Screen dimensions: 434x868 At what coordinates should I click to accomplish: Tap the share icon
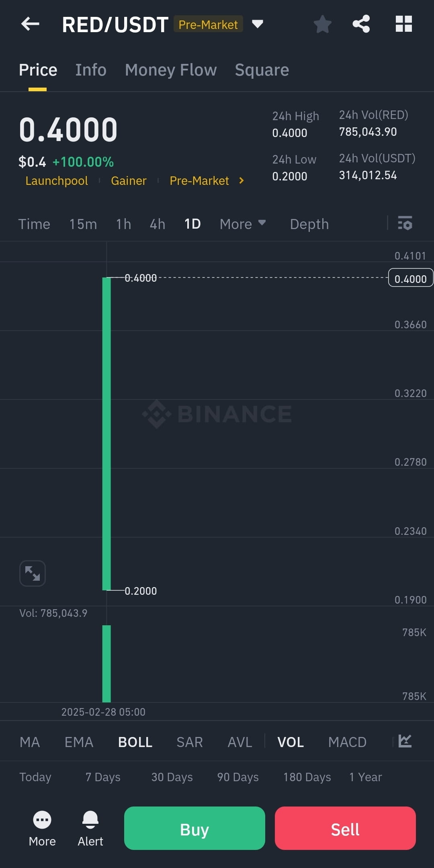(361, 24)
